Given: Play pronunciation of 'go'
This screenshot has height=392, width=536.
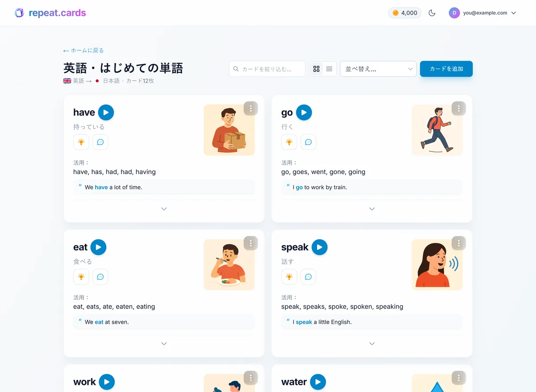Looking at the screenshot, I should pyautogui.click(x=304, y=113).
